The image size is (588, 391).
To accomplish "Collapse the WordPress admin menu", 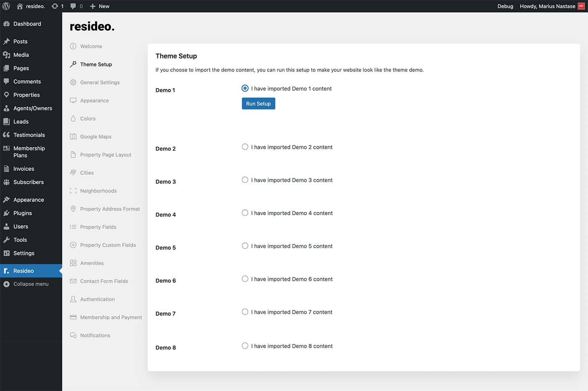I will [x=31, y=284].
